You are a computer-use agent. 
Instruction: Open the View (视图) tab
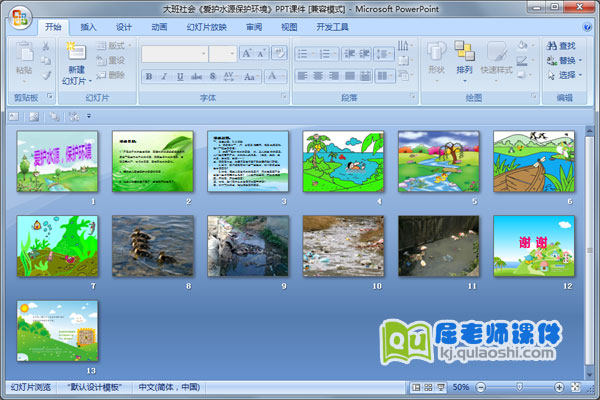coord(289,27)
